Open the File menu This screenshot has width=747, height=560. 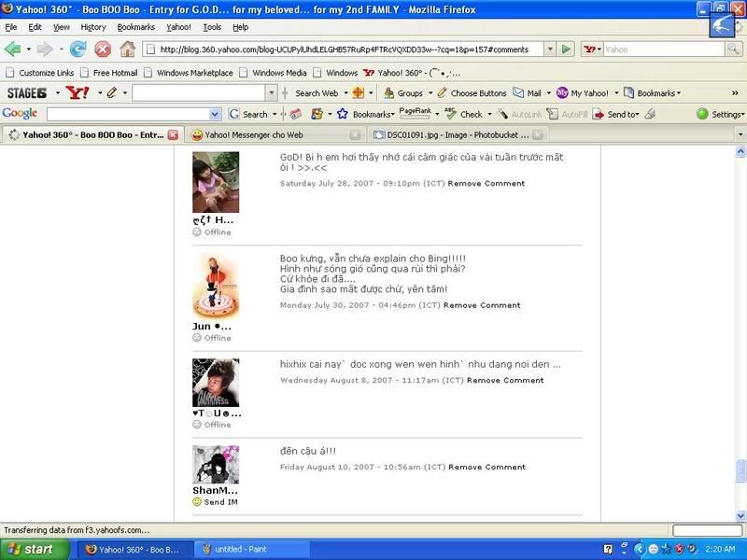(11, 27)
